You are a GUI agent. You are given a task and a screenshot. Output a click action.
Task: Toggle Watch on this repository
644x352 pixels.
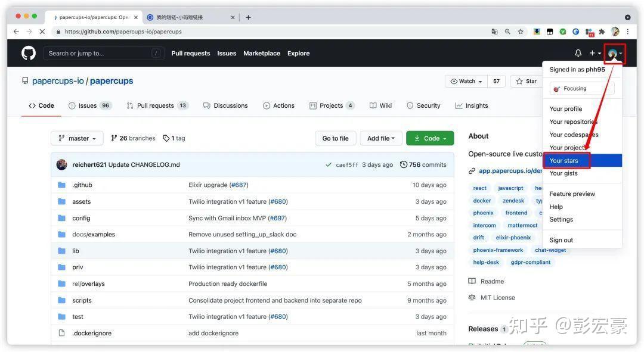466,81
